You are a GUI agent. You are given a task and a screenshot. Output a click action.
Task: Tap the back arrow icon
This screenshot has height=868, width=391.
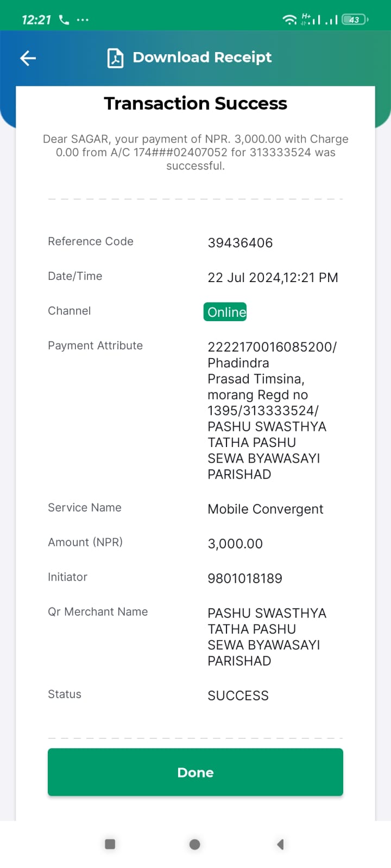click(28, 58)
